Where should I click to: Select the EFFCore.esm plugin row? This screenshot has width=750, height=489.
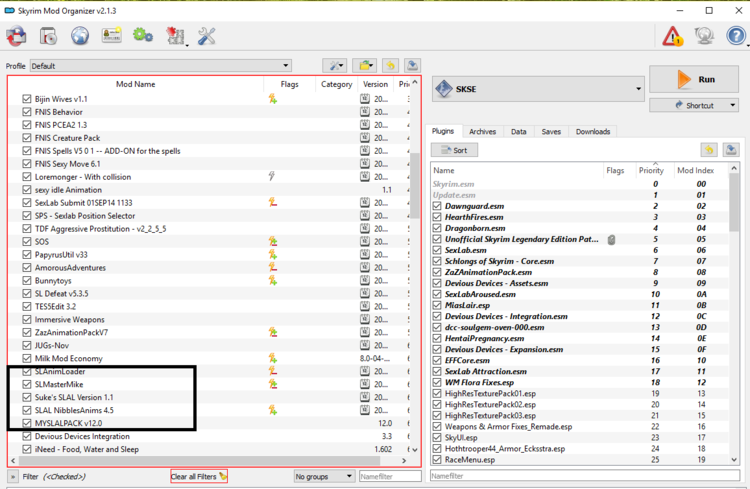[580, 360]
